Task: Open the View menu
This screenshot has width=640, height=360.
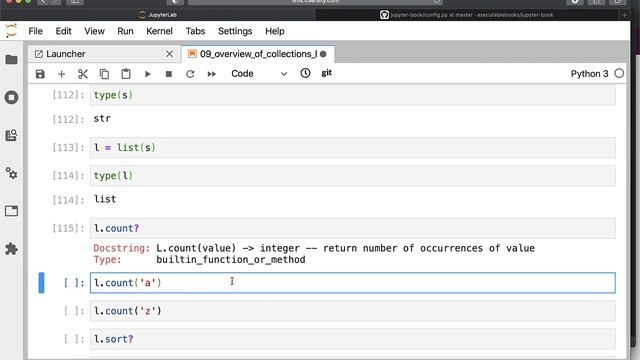Action: (94, 31)
